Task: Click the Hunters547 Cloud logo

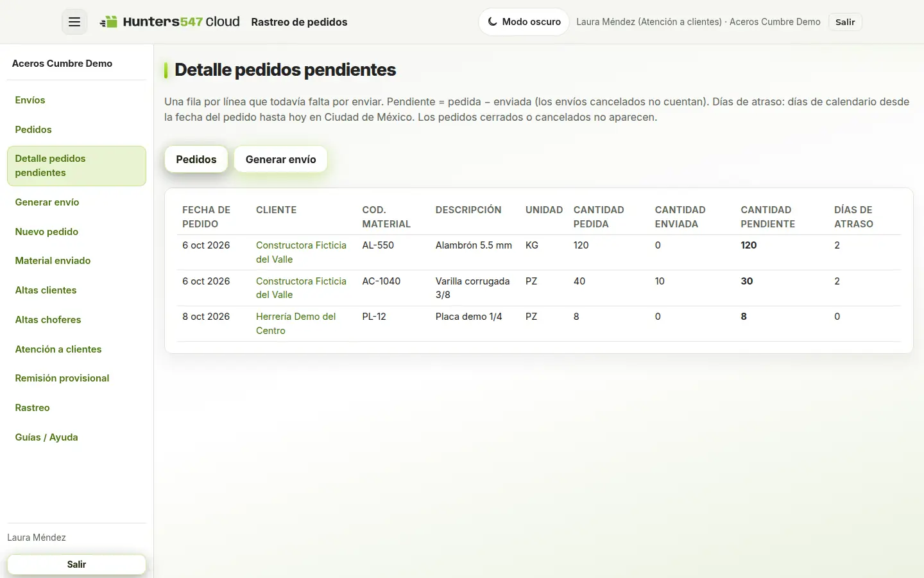Action: click(169, 22)
